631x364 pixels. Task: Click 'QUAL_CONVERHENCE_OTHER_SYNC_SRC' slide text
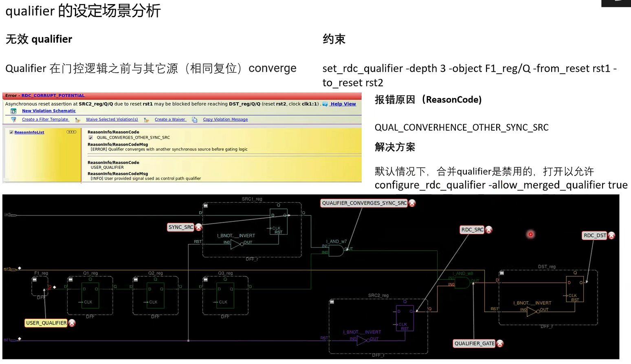coord(462,127)
